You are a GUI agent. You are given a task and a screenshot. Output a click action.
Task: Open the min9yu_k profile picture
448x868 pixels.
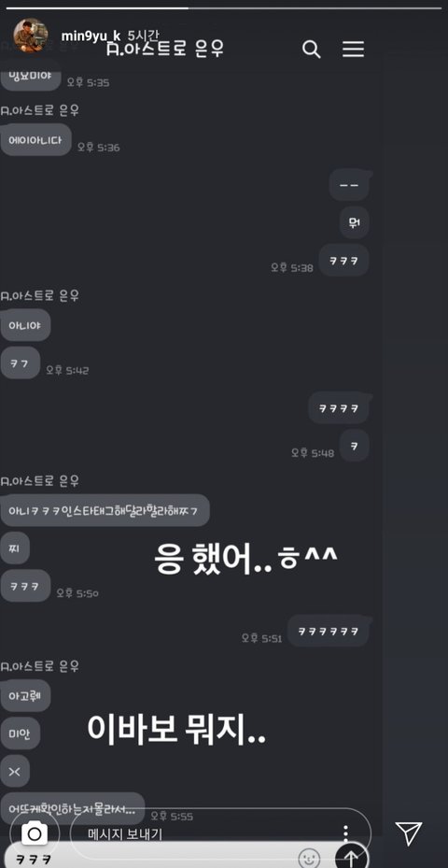(x=31, y=35)
